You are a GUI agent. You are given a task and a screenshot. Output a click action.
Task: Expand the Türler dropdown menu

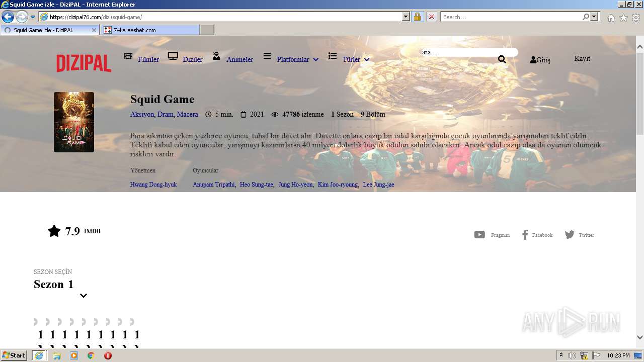(356, 59)
